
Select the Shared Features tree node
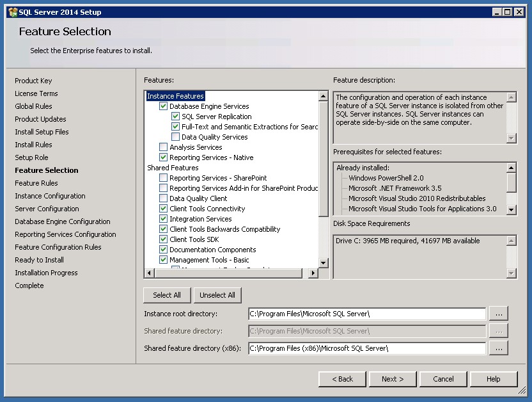pyautogui.click(x=173, y=168)
